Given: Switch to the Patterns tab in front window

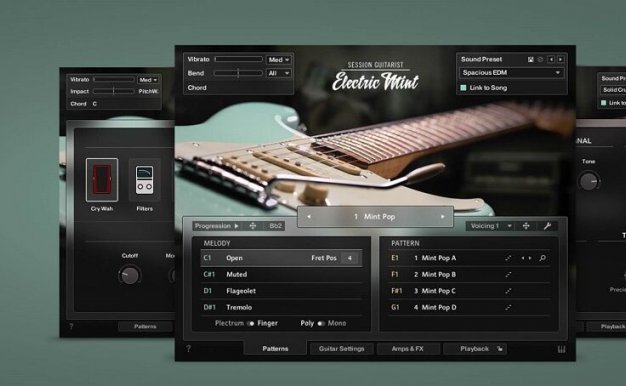Looking at the screenshot, I should tap(275, 348).
